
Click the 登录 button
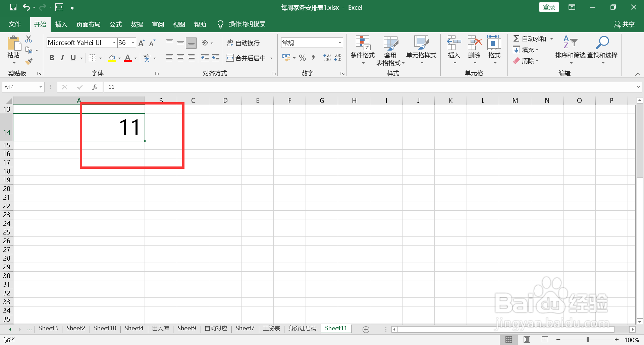click(549, 7)
